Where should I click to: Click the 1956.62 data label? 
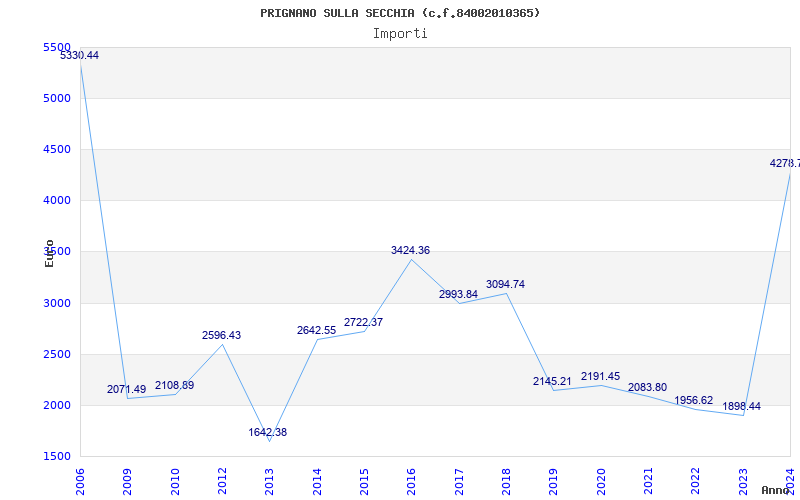(693, 400)
